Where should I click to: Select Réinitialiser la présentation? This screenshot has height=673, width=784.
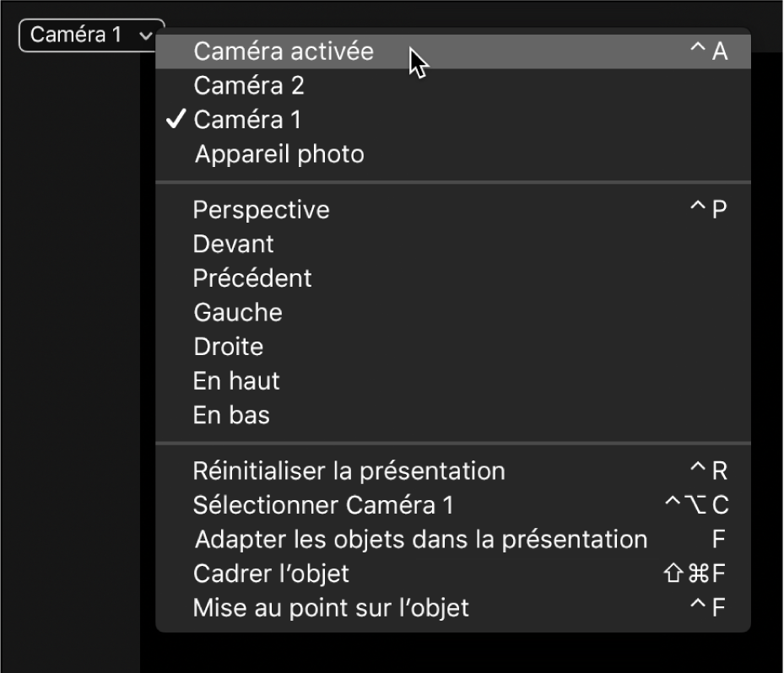(349, 470)
